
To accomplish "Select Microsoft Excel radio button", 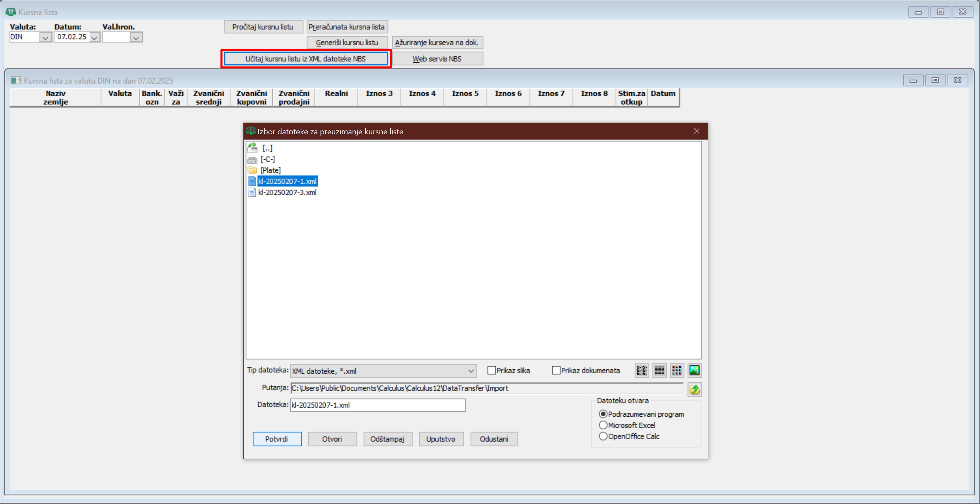I will click(603, 425).
